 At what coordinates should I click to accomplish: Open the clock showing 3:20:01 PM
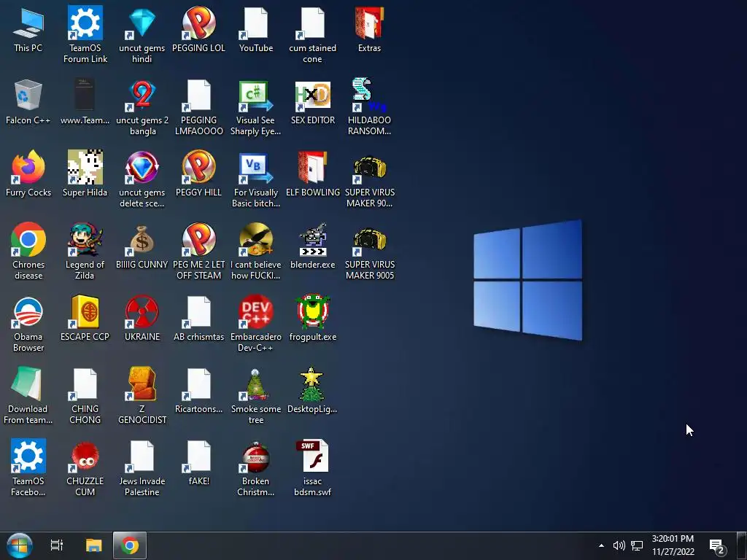(673, 545)
